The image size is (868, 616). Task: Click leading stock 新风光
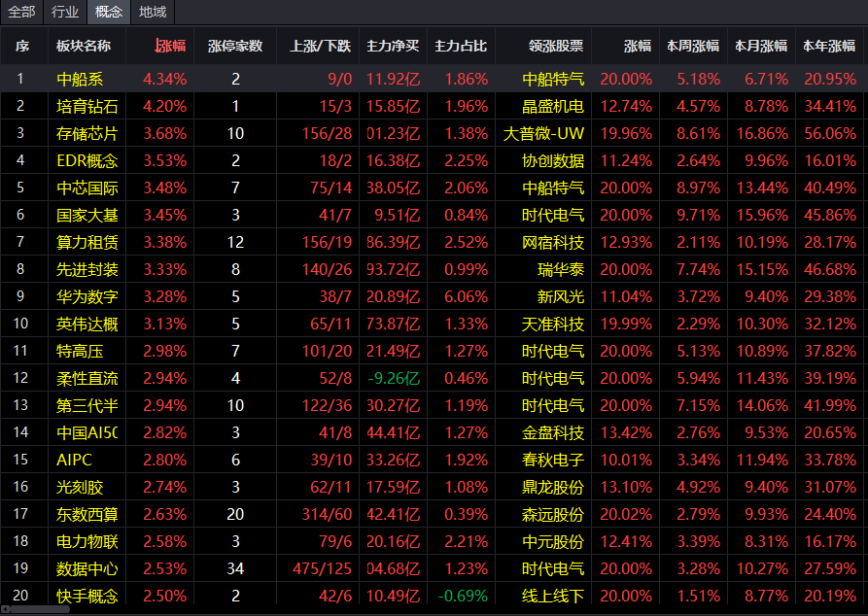click(x=561, y=296)
